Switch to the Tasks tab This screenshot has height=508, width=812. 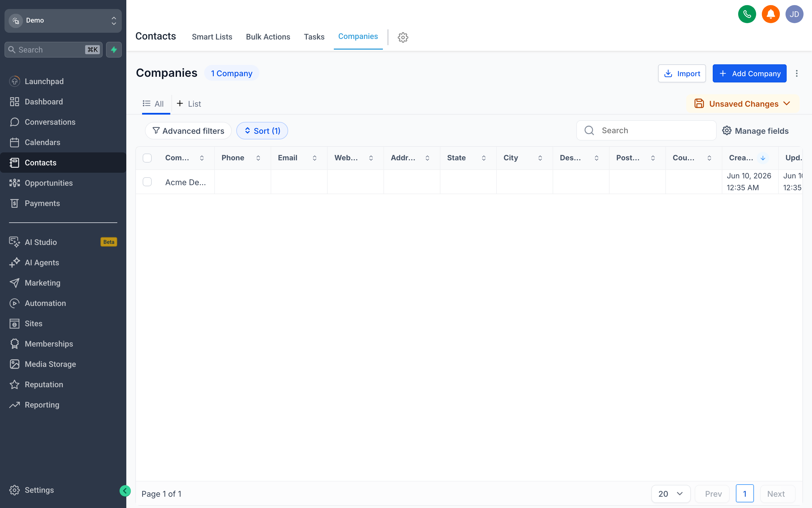[x=314, y=37]
